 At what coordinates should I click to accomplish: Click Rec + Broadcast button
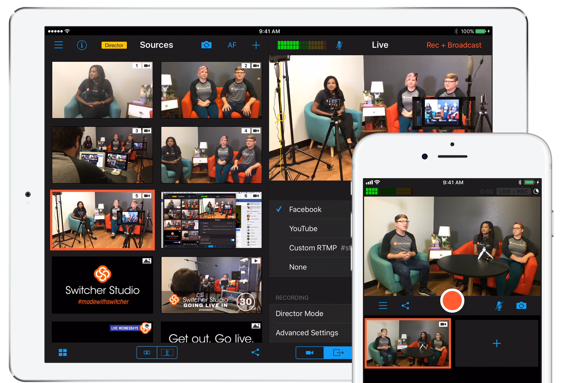454,45
